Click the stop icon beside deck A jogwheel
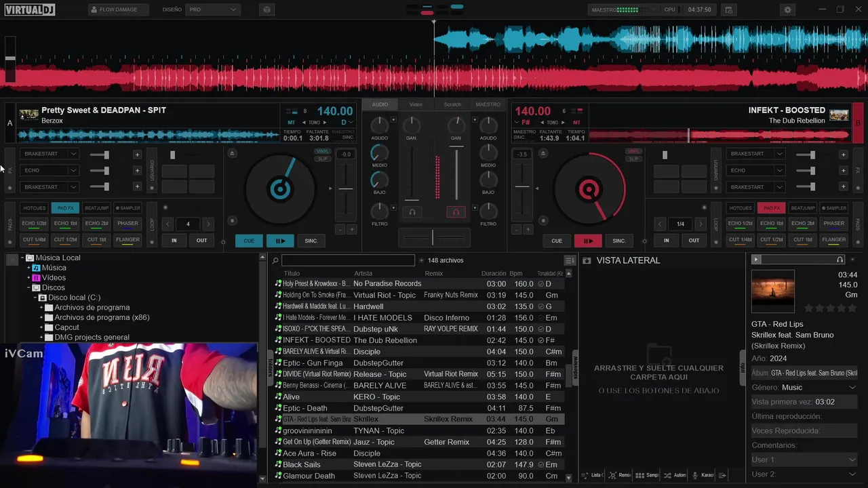The height and width of the screenshot is (488, 868). click(x=233, y=220)
